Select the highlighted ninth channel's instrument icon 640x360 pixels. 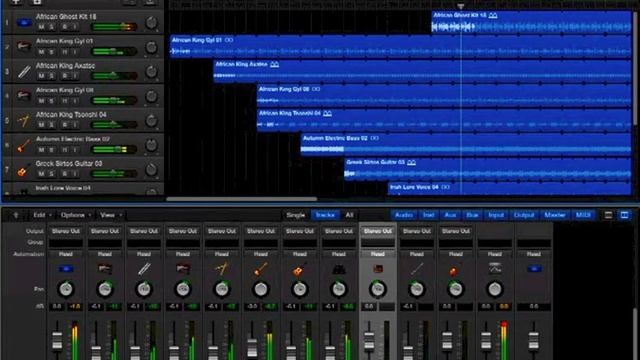(378, 269)
